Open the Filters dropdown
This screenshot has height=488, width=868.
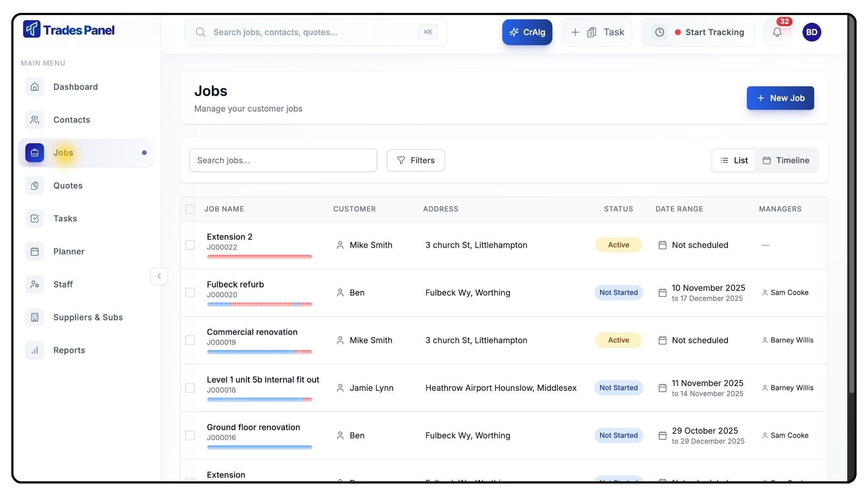coord(415,160)
